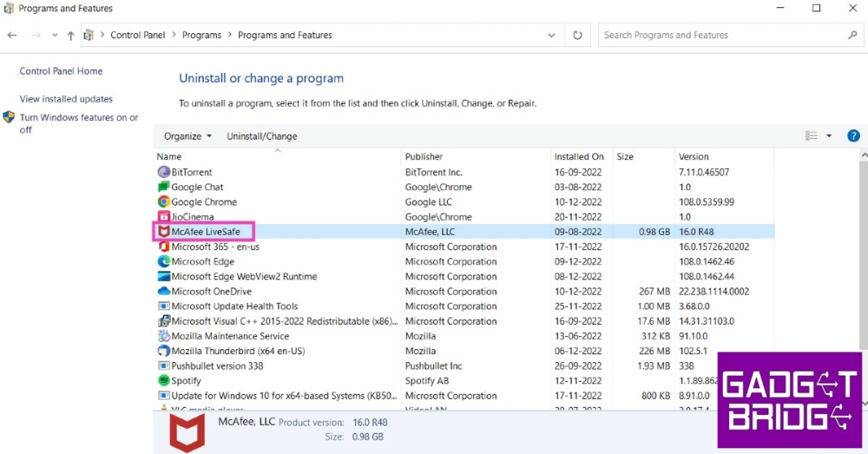Click the Microsoft Edge program icon
868x454 pixels.
[x=163, y=262]
